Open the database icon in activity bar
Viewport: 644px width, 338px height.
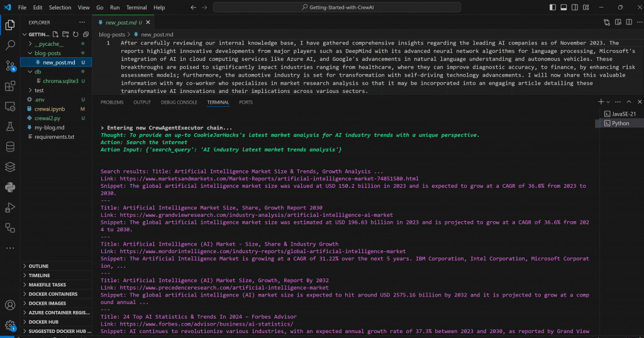click(x=10, y=147)
